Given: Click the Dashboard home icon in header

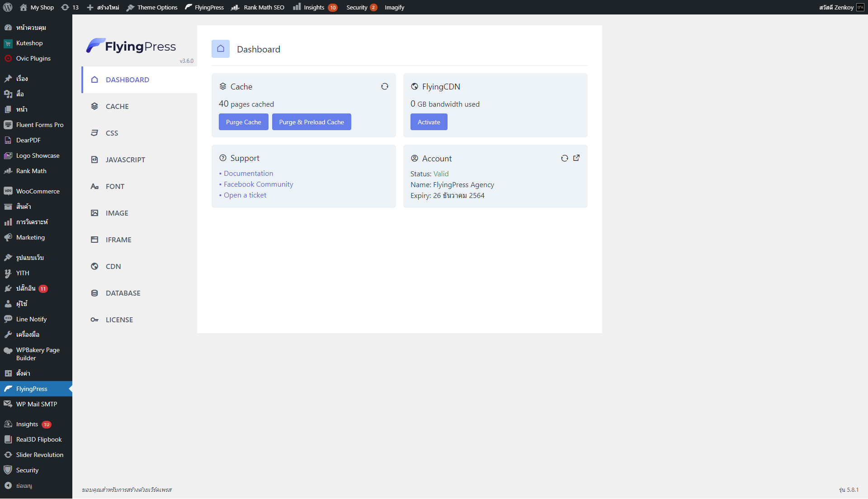Looking at the screenshot, I should tap(221, 49).
